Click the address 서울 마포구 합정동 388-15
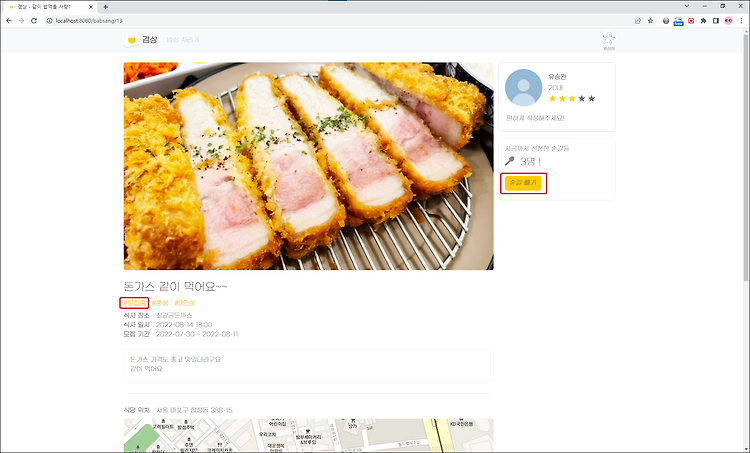The width and height of the screenshot is (750, 453). (x=194, y=410)
